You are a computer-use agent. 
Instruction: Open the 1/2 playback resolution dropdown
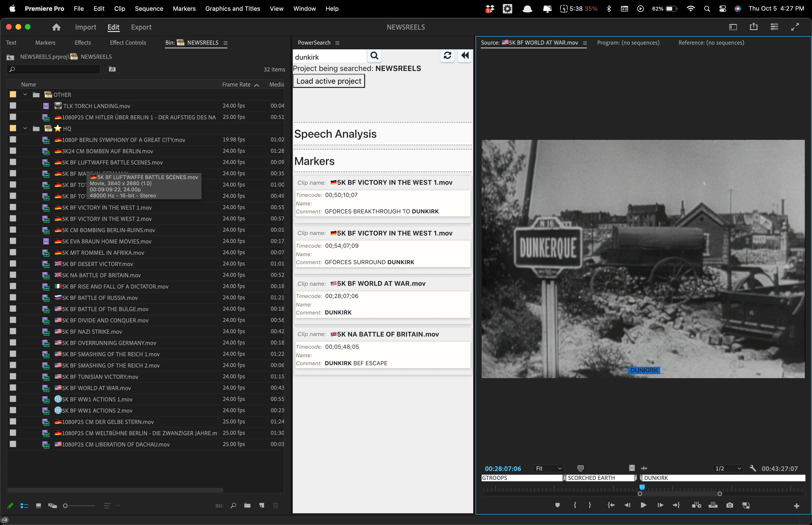point(727,468)
